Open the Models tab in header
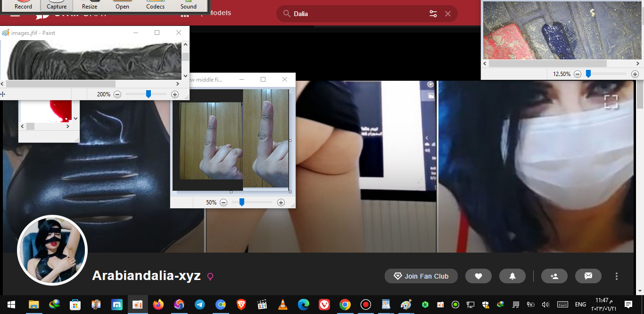 pyautogui.click(x=219, y=13)
